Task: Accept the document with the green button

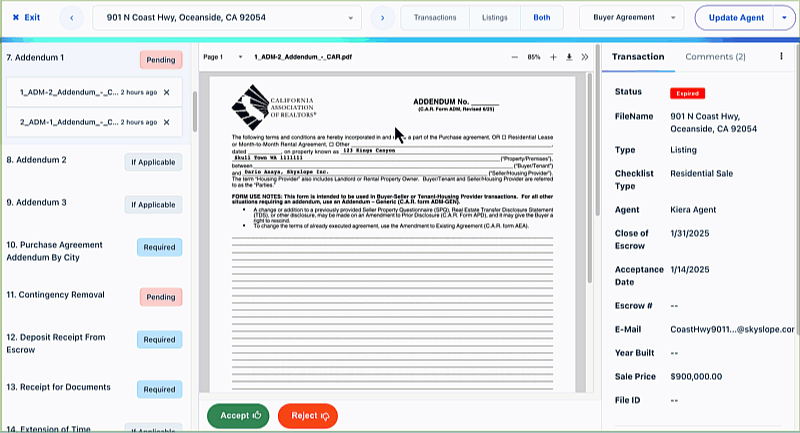Action: (x=238, y=416)
